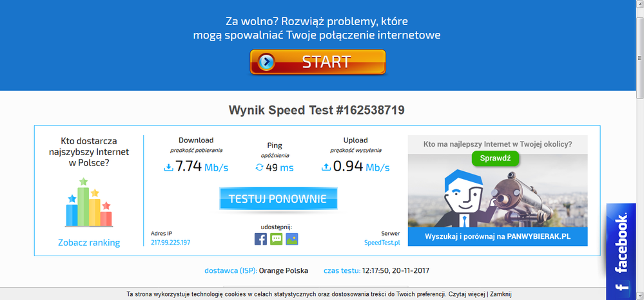Click the Wynik Speed Test #162538719 heading
This screenshot has width=644, height=300.
(317, 110)
